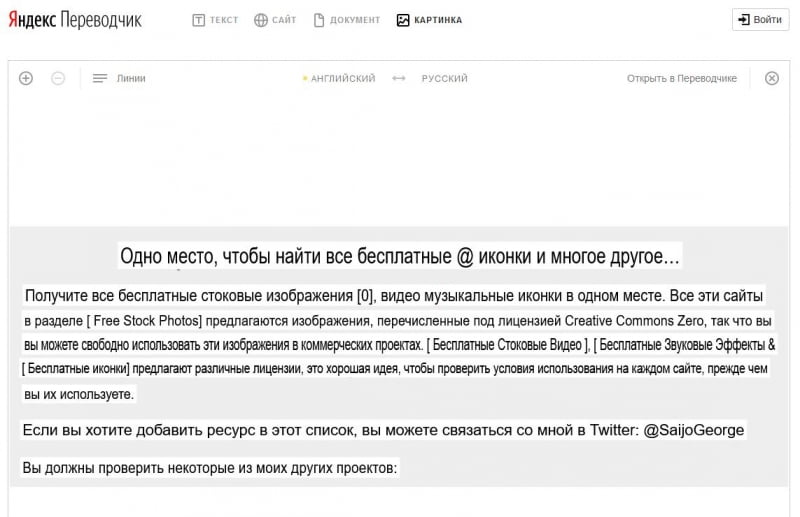Click the line вы их используете

coord(79,394)
